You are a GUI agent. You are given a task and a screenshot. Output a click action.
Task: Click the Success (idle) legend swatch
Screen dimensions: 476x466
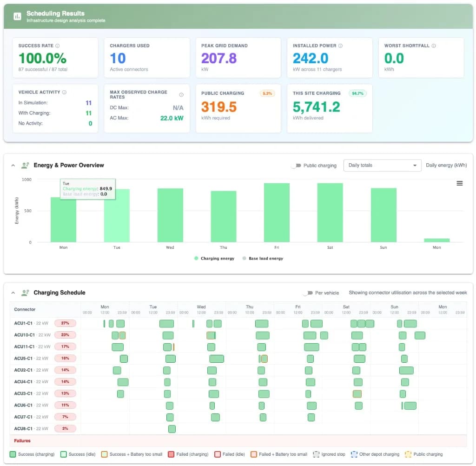(x=63, y=454)
